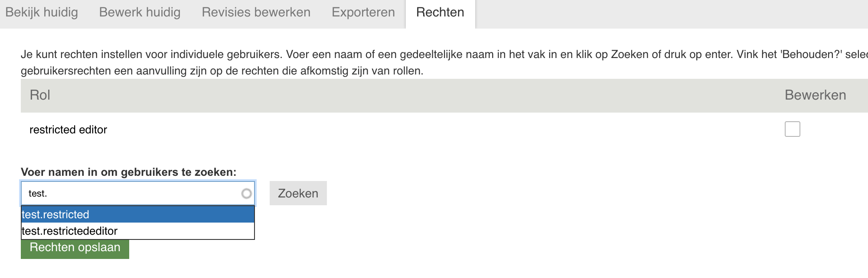Screen dimensions: 868x278
Task: Click the Bewerken column header
Action: tap(815, 95)
